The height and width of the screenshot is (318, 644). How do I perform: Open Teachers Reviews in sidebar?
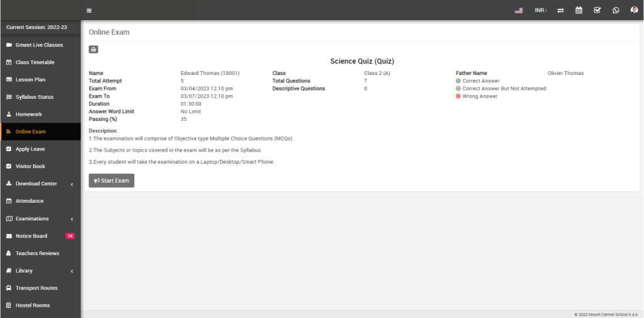(37, 253)
